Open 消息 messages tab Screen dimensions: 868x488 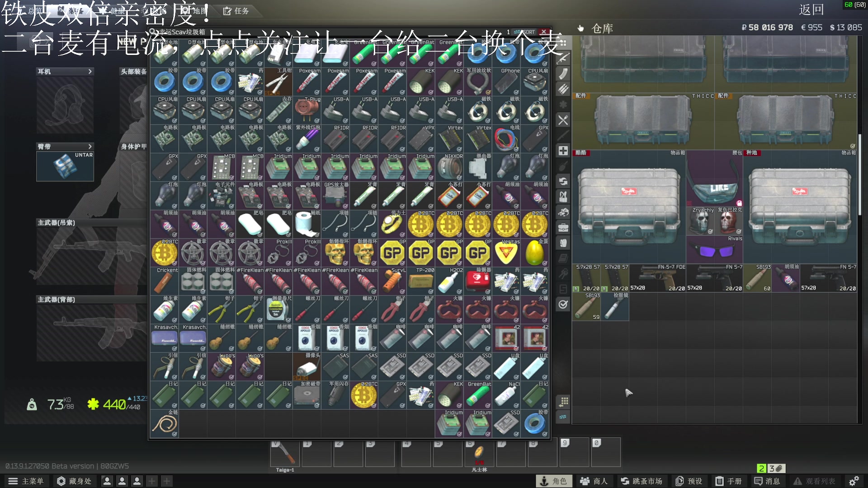coord(768,481)
